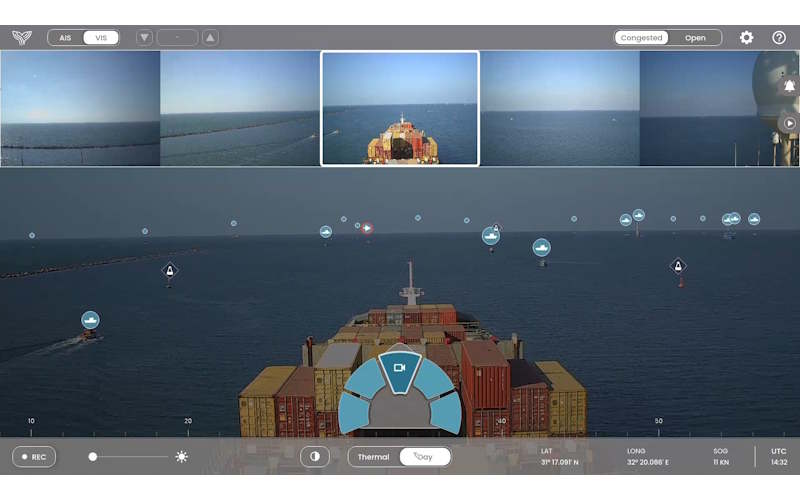Viewport: 800px width, 500px height.
Task: Select Day camera mode
Action: coord(425,457)
